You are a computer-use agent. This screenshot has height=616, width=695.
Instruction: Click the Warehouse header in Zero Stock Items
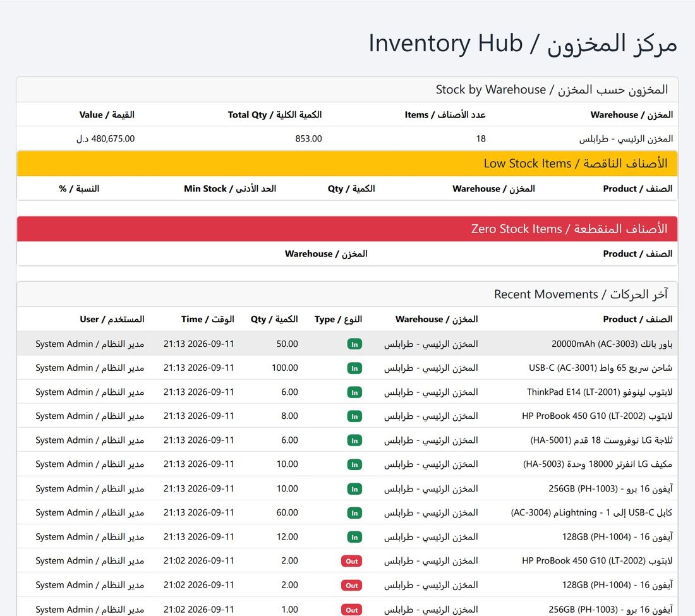326,254
